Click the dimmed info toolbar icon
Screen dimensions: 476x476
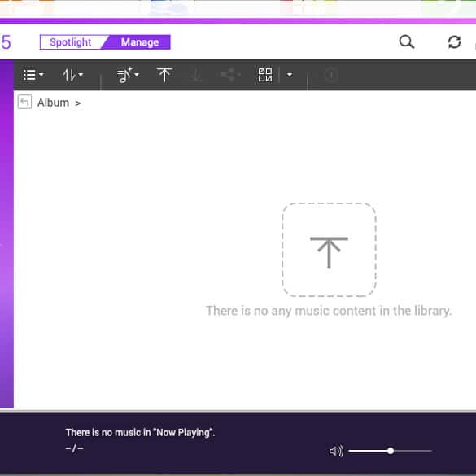point(331,75)
